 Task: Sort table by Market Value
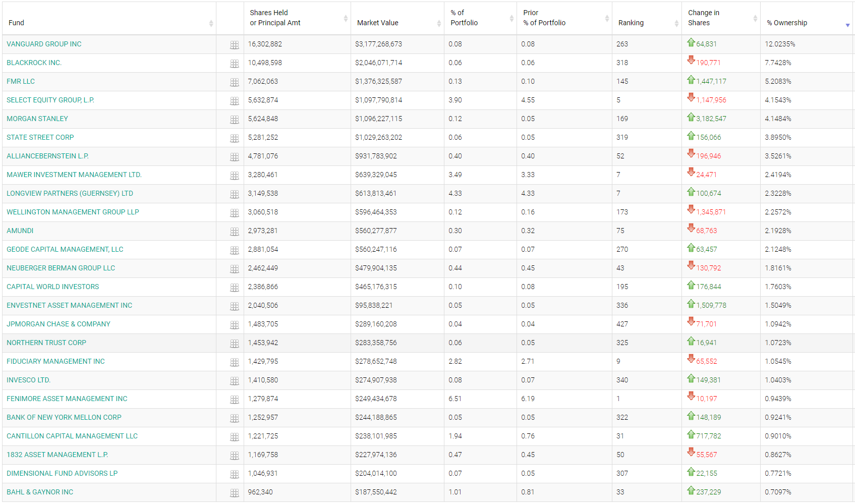click(397, 18)
